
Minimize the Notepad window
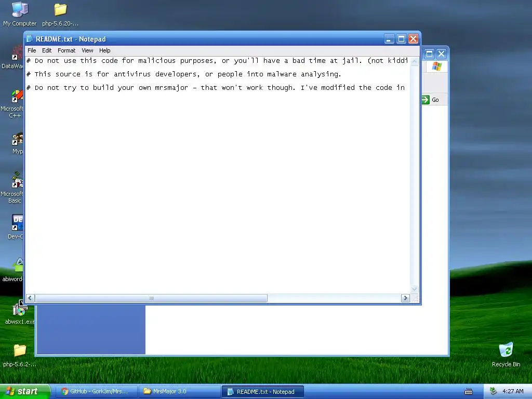pyautogui.click(x=389, y=39)
